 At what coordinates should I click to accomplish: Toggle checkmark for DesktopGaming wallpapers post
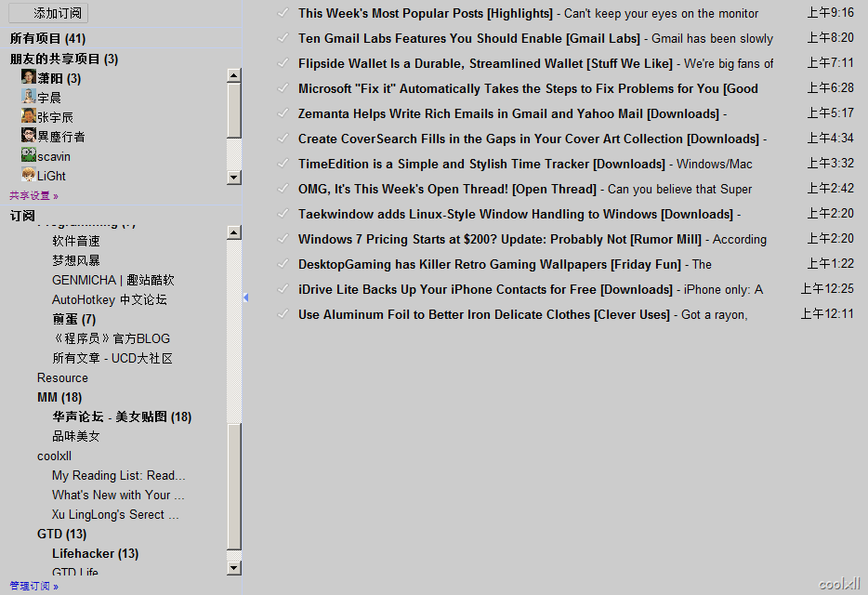(x=283, y=264)
